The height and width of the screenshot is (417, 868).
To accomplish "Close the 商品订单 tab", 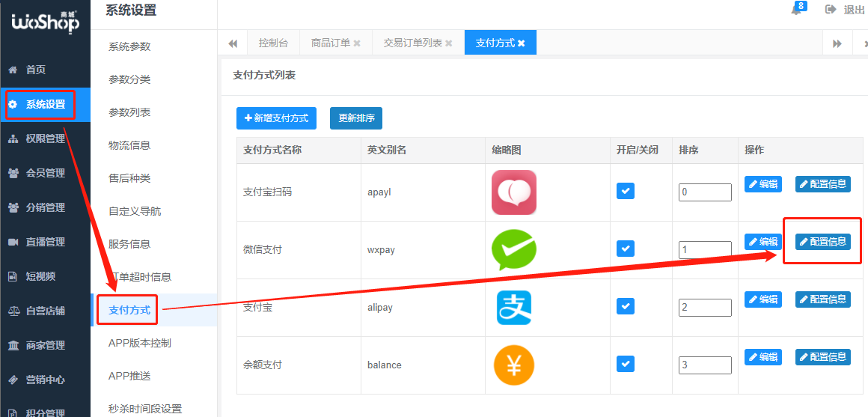I will pos(357,43).
